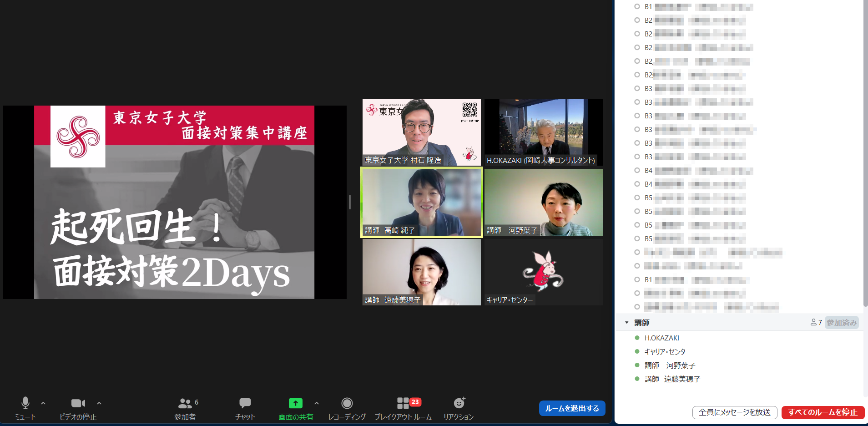Start recording the meeting
868x426 pixels.
(x=347, y=403)
